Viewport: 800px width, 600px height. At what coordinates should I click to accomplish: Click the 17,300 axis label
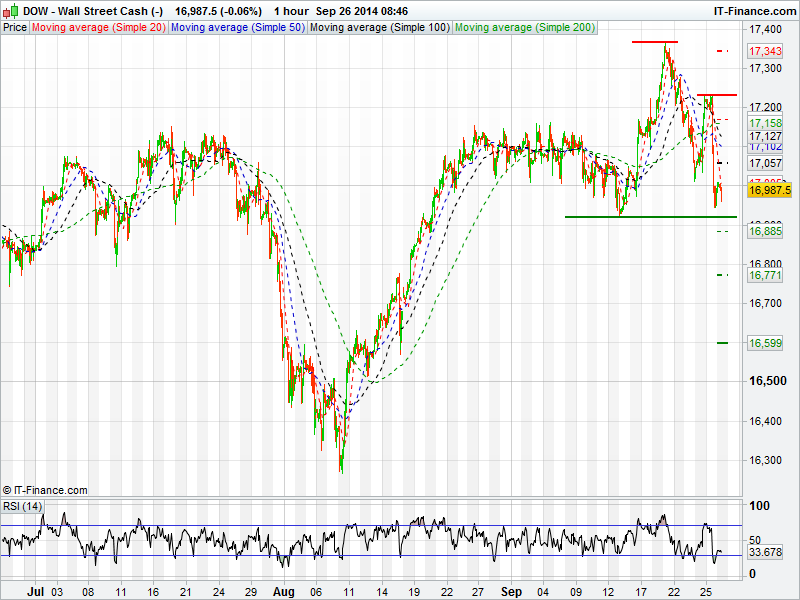(765, 68)
